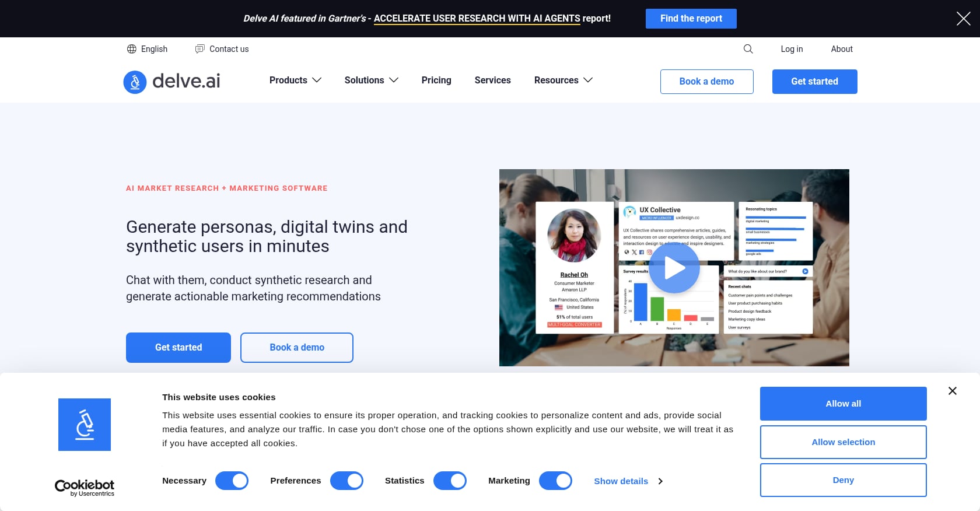Toggle the Necessary cookies switch
The image size is (980, 511).
(232, 481)
